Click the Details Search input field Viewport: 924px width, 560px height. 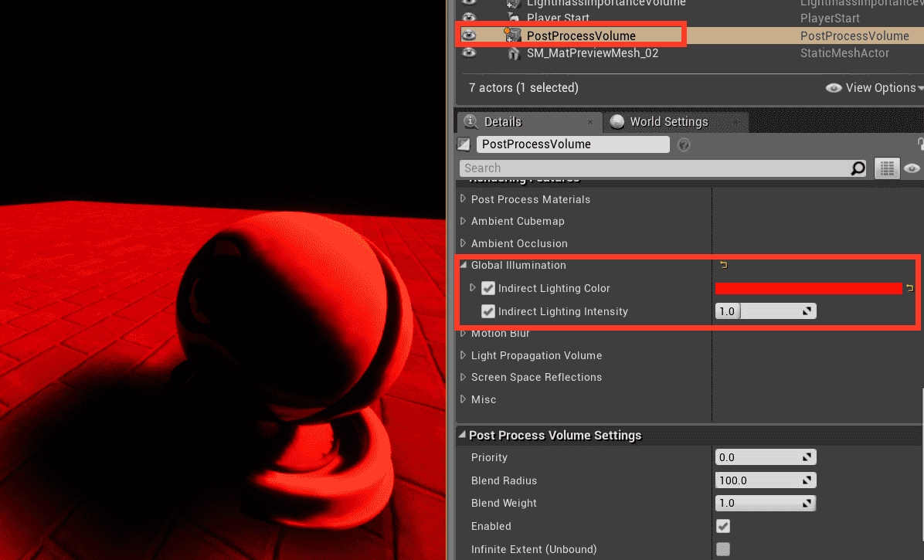pyautogui.click(x=653, y=168)
